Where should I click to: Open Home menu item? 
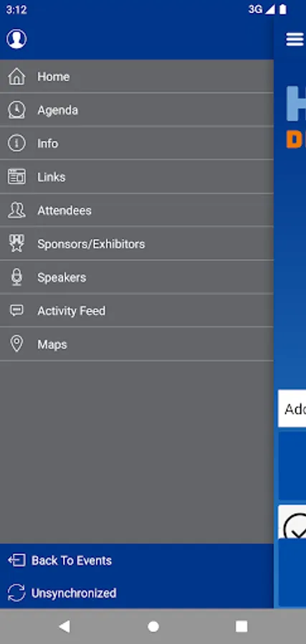point(137,77)
